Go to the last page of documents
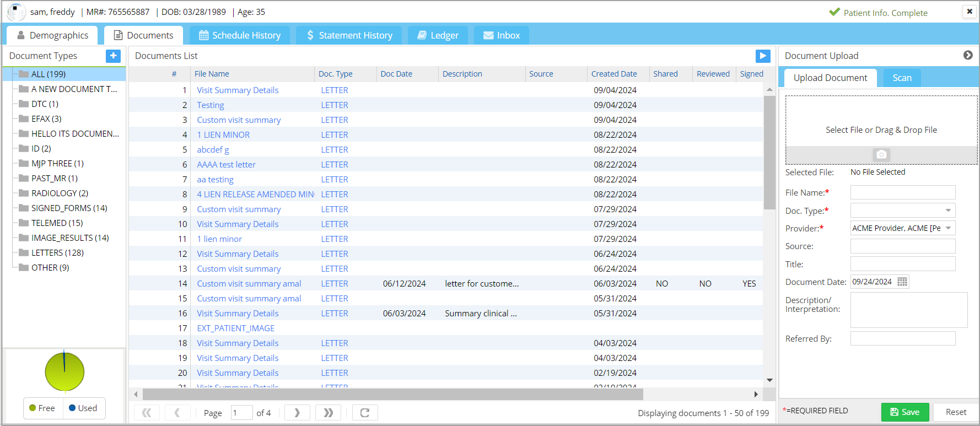The height and width of the screenshot is (426, 980). [x=328, y=413]
